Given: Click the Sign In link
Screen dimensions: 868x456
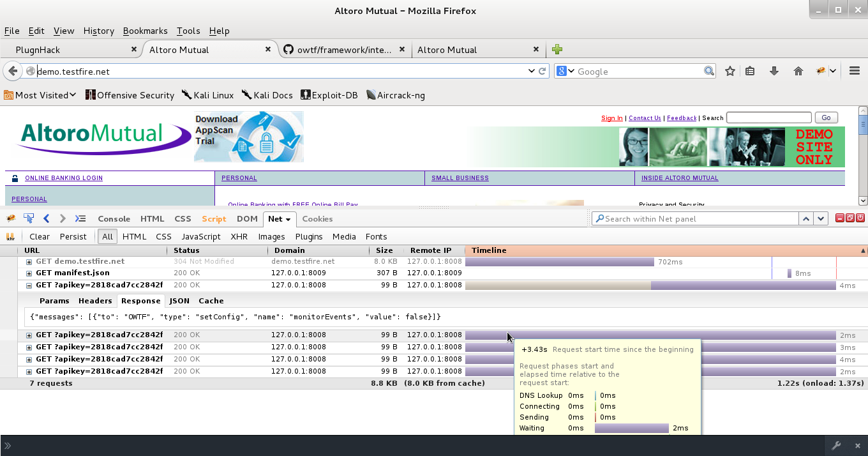Looking at the screenshot, I should [612, 118].
